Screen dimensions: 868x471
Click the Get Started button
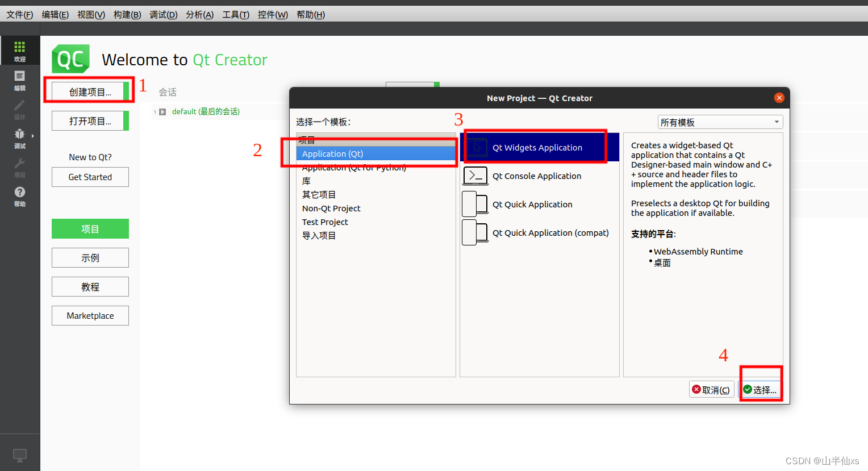tap(90, 177)
